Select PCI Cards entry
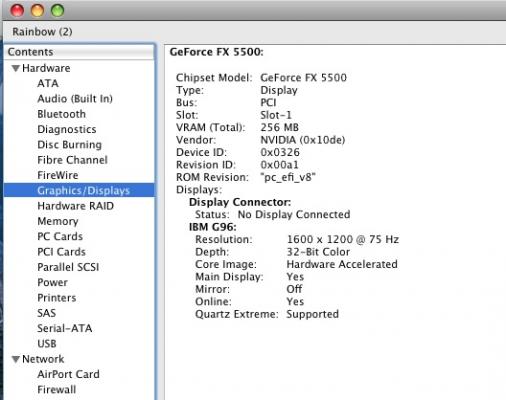 click(x=62, y=252)
